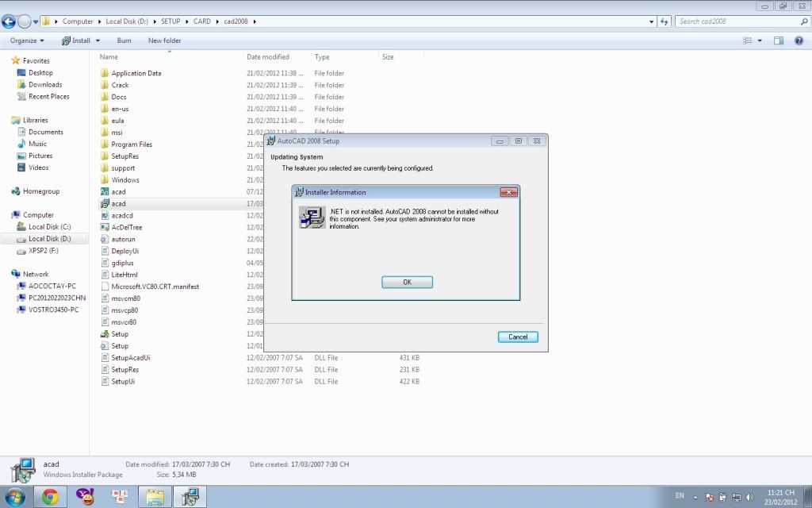Viewport: 812px width, 508px height.
Task: Select the Application Data folder icon
Action: point(105,73)
